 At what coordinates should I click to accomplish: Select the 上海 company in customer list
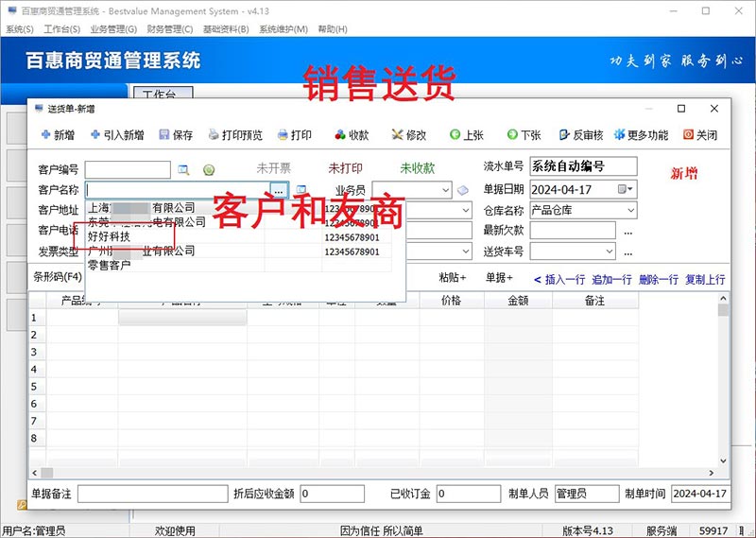[x=141, y=208]
